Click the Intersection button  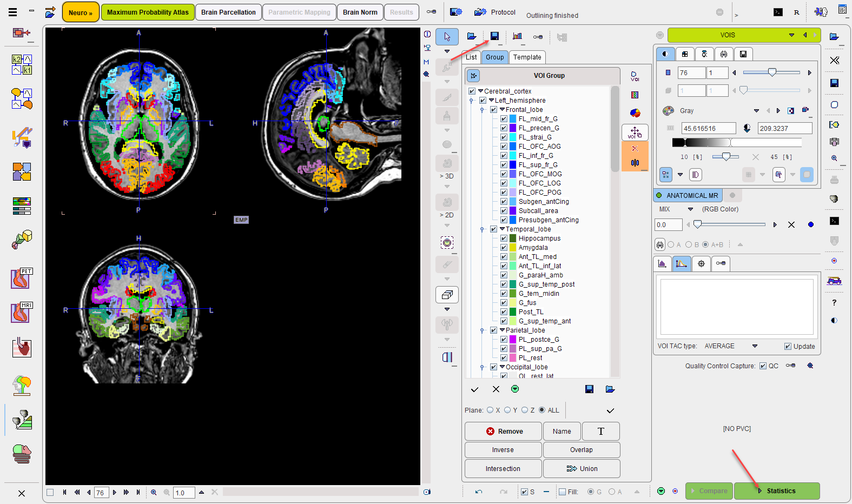[503, 469]
